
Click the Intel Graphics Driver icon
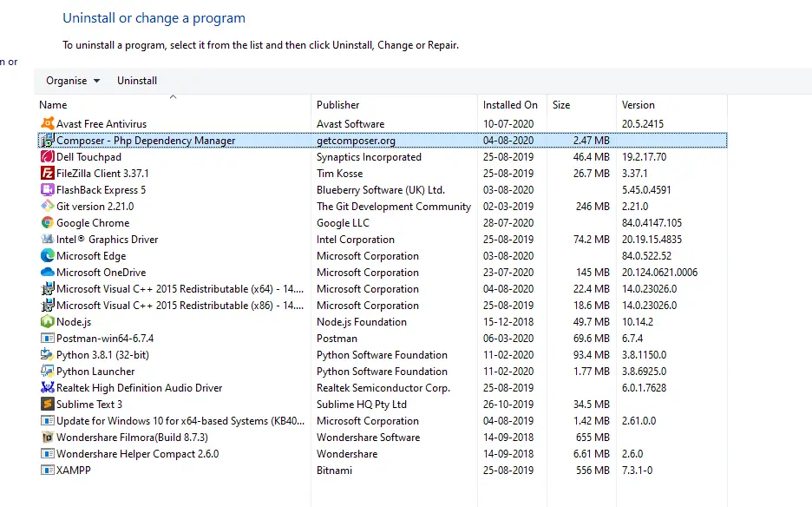coord(48,239)
